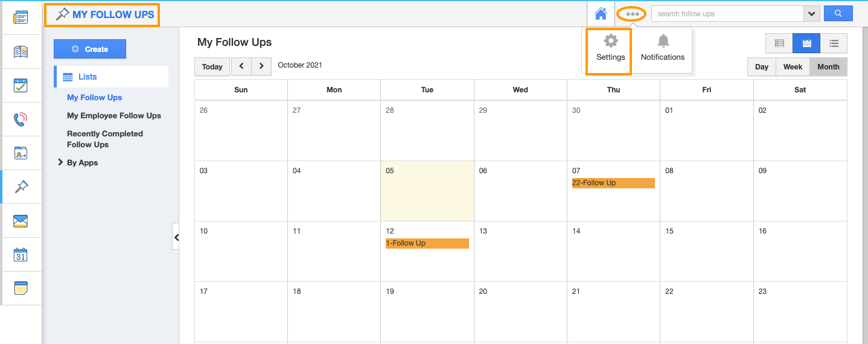Click into the search follow ups field
Screen dimensions: 868x344
coord(727,14)
